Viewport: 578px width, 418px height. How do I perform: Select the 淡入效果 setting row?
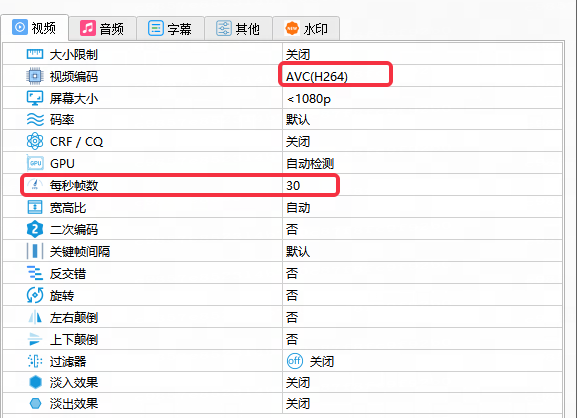point(282,382)
